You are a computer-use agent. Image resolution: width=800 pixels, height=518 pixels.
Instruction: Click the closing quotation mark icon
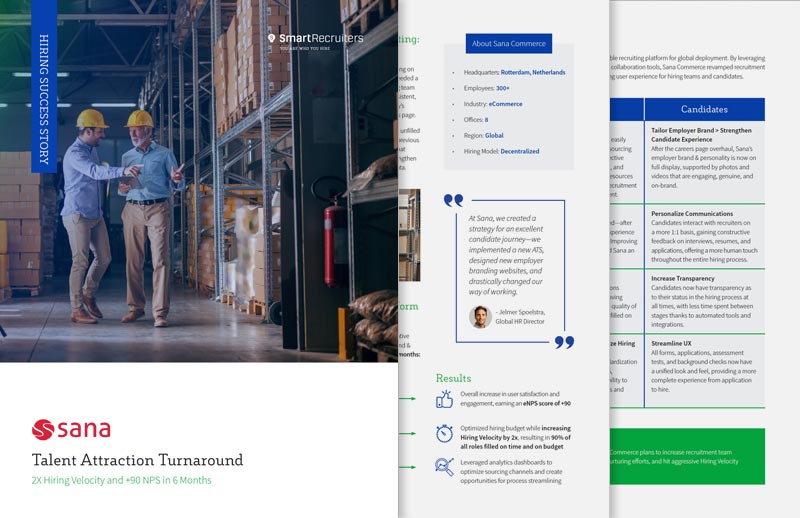564,342
